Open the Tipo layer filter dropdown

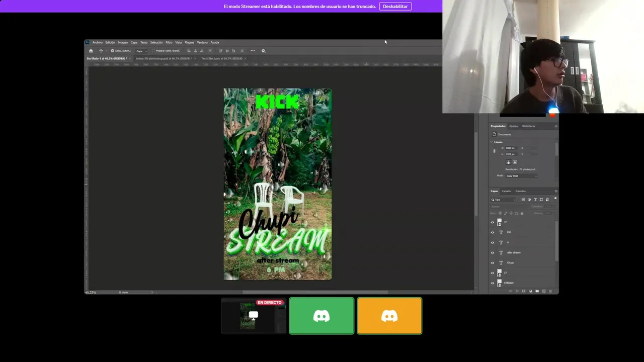[503, 200]
